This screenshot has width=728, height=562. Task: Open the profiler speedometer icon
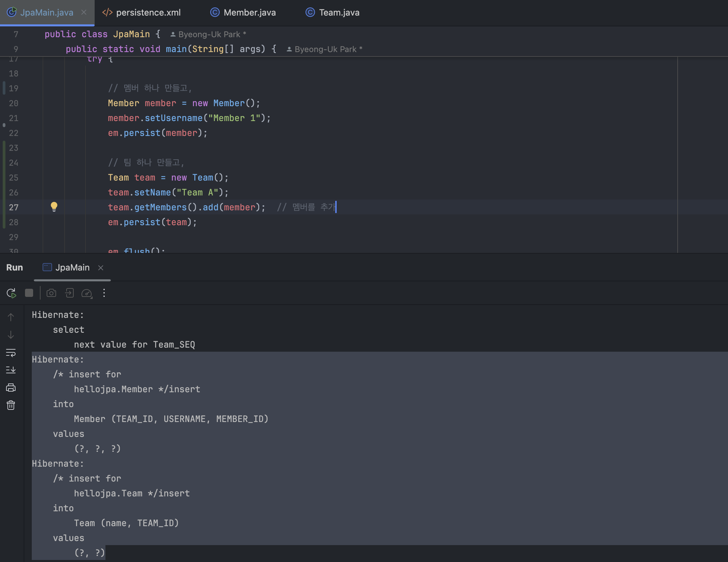(x=87, y=293)
